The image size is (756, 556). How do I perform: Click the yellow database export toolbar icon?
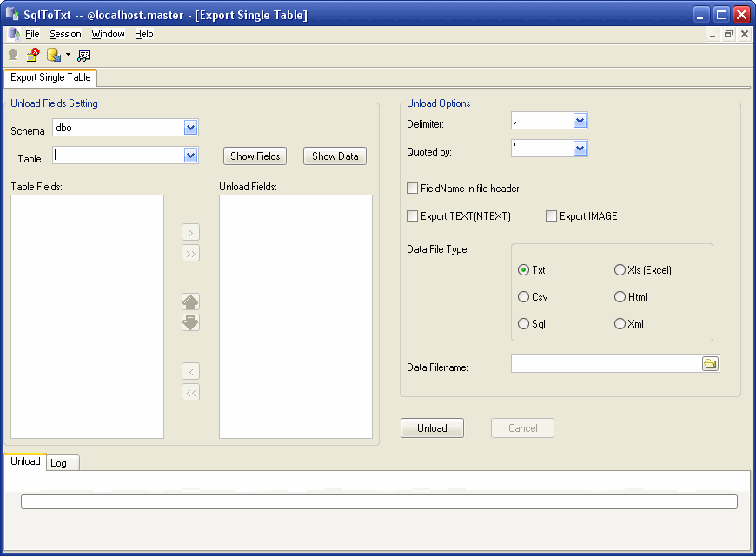click(x=54, y=55)
